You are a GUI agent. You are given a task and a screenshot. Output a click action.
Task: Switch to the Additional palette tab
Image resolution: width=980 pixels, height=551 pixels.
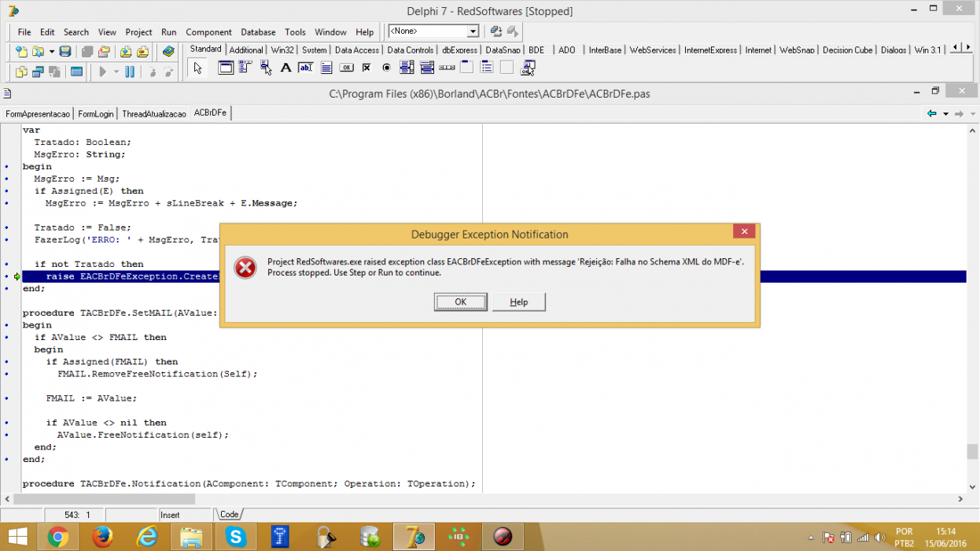(246, 50)
